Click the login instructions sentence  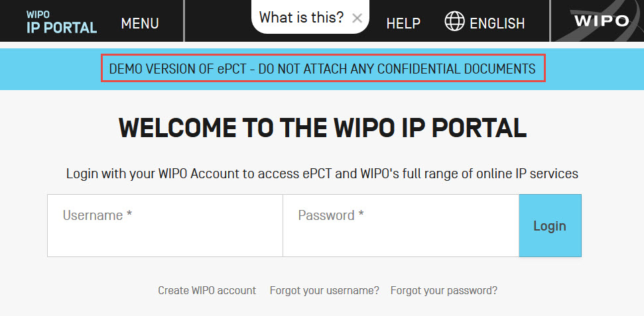pyautogui.click(x=322, y=174)
